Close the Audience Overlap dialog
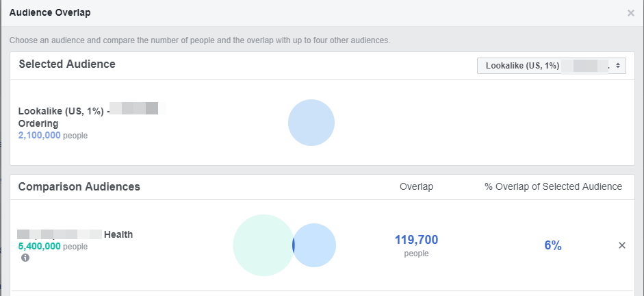 click(x=630, y=13)
